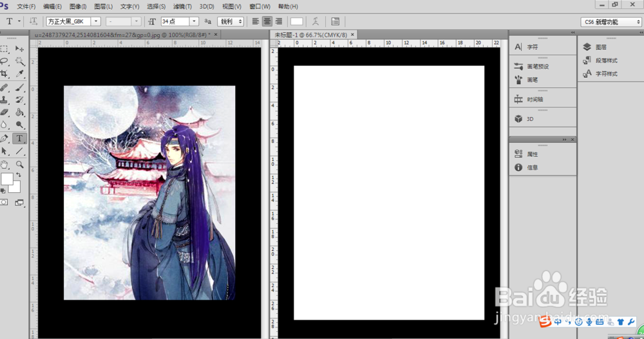The image size is (644, 339).
Task: Switch to the 未标题-1 document tab
Action: [x=310, y=35]
